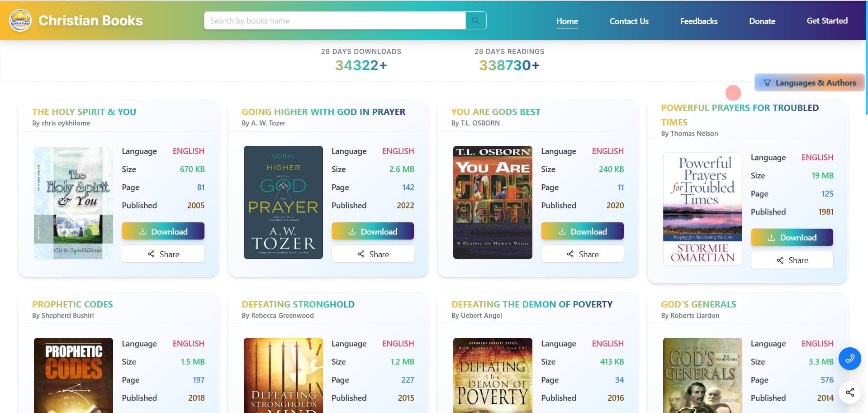Click author text By Uebert Angel
Screen dimensions: 868x413
[x=476, y=316]
